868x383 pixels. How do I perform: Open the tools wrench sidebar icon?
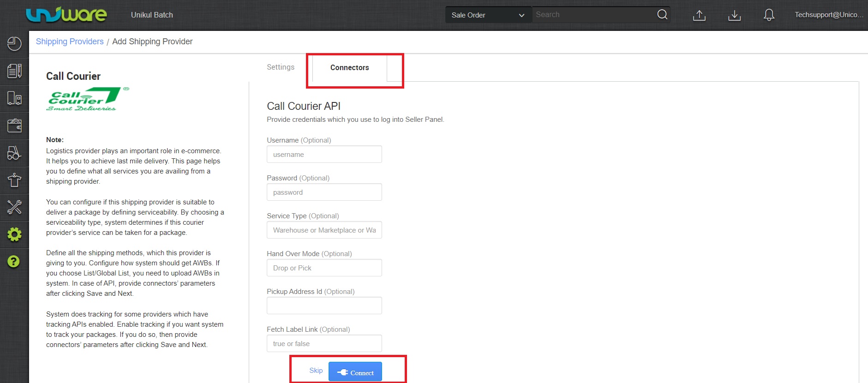14,207
